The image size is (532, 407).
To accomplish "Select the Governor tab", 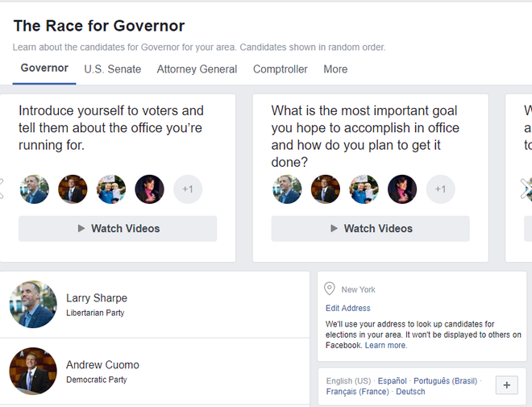I will pos(44,69).
